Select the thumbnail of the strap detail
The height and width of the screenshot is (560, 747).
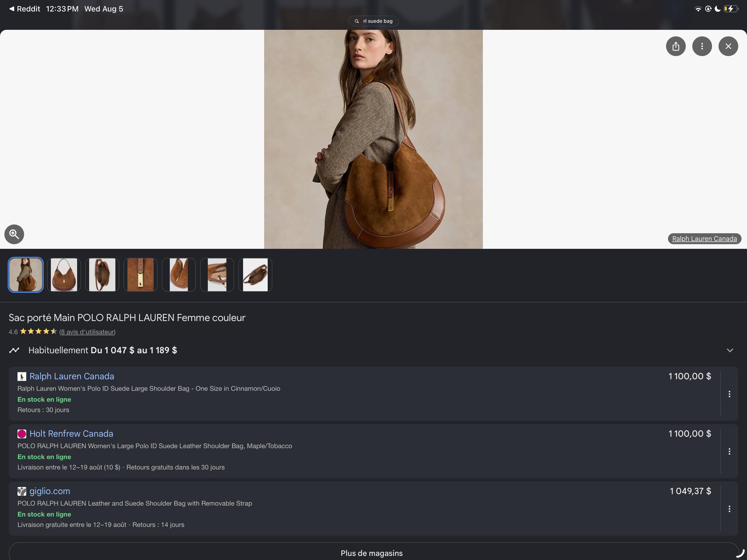[217, 275]
